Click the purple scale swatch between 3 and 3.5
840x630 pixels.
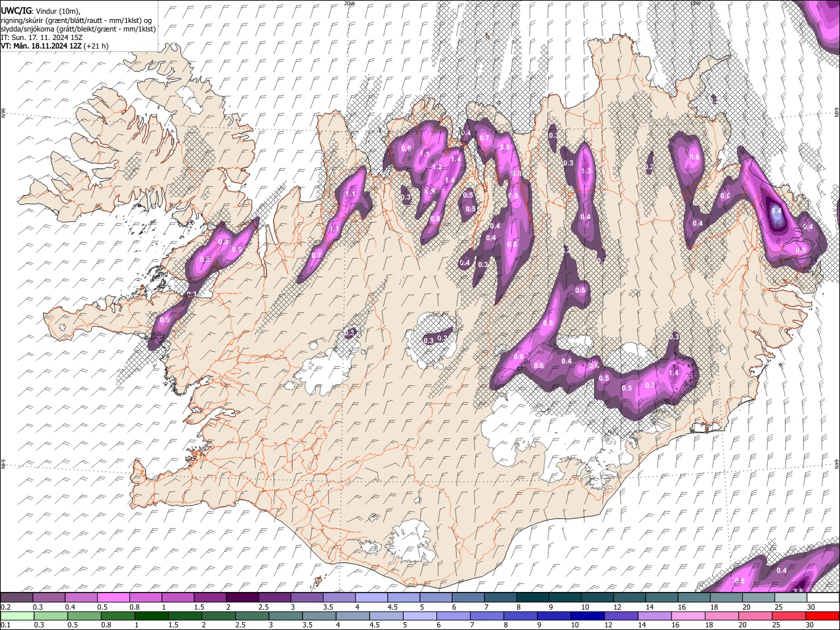pos(307,597)
